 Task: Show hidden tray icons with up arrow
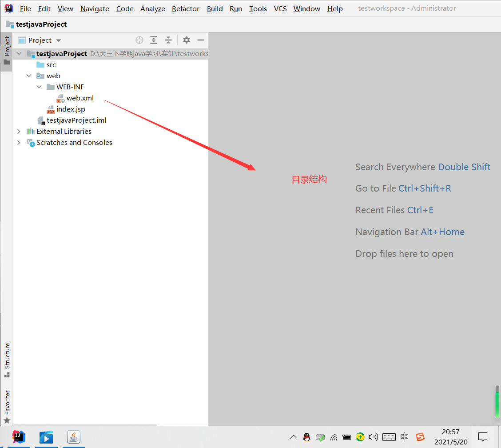(293, 437)
